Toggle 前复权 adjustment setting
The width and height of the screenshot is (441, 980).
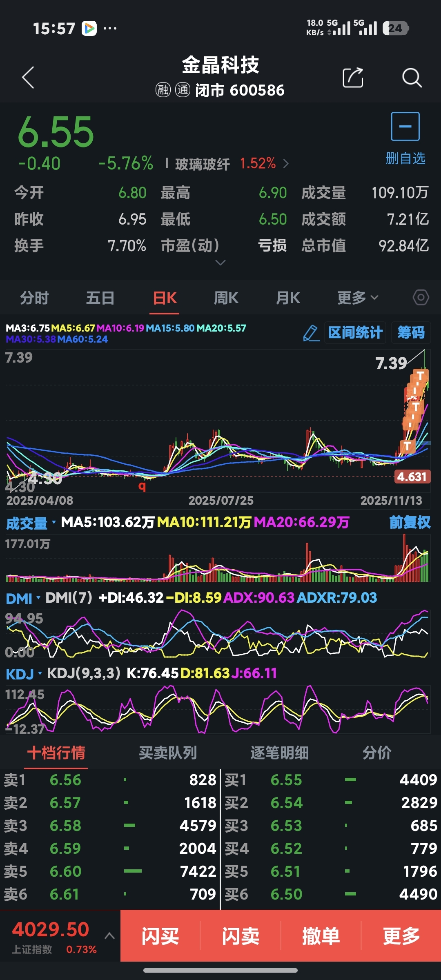click(410, 522)
